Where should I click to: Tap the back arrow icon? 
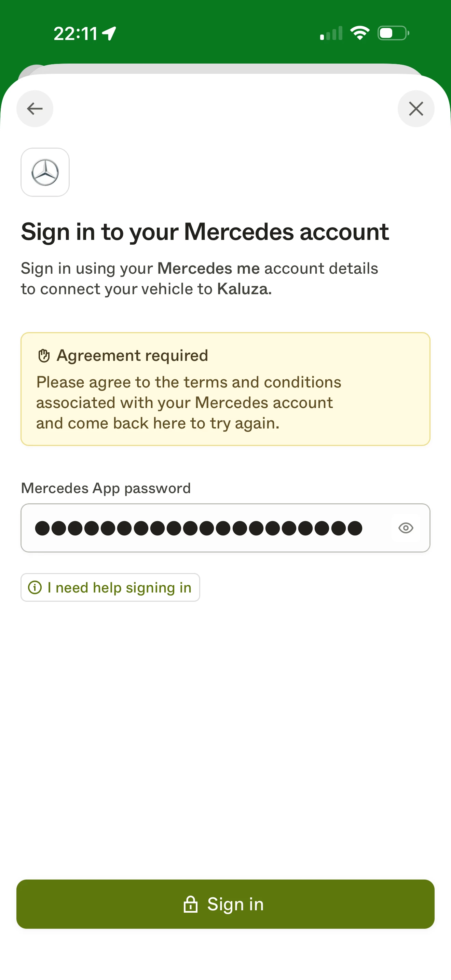pyautogui.click(x=35, y=109)
